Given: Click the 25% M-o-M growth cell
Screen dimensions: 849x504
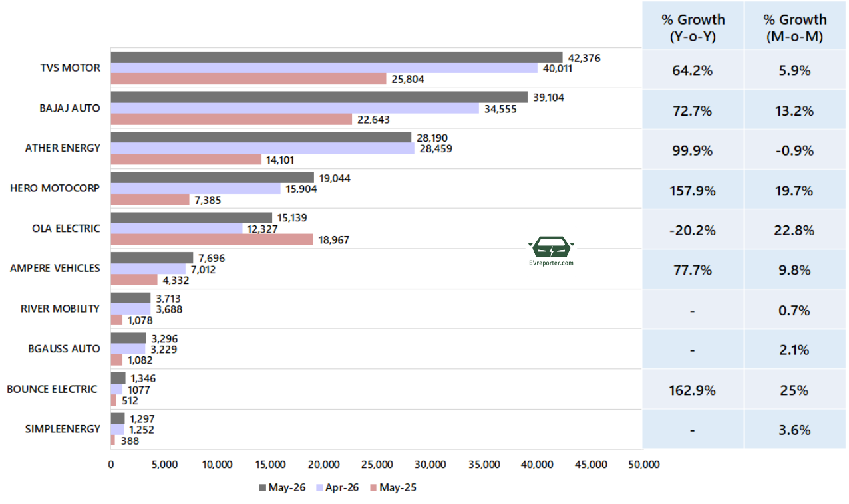Looking at the screenshot, I should coord(795,390).
